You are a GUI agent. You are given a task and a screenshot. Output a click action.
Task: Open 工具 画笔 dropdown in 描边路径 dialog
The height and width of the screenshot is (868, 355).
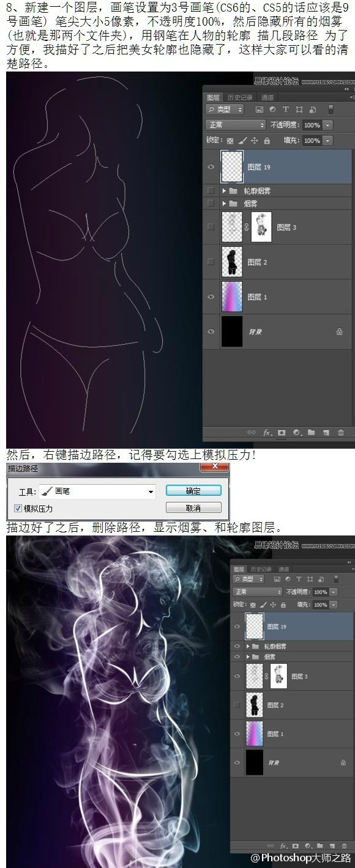coord(151,491)
